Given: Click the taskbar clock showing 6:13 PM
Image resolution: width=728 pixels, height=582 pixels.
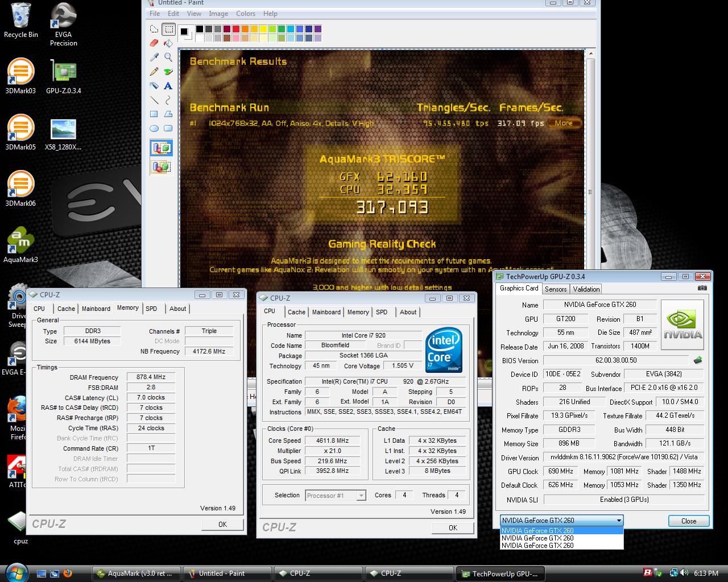Looking at the screenshot, I should (x=706, y=573).
